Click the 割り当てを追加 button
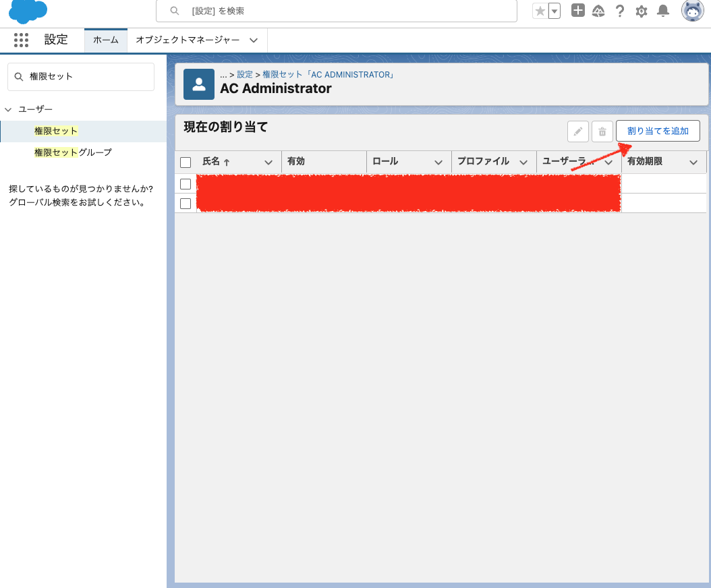Screen dimensions: 711x588 pyautogui.click(x=658, y=131)
